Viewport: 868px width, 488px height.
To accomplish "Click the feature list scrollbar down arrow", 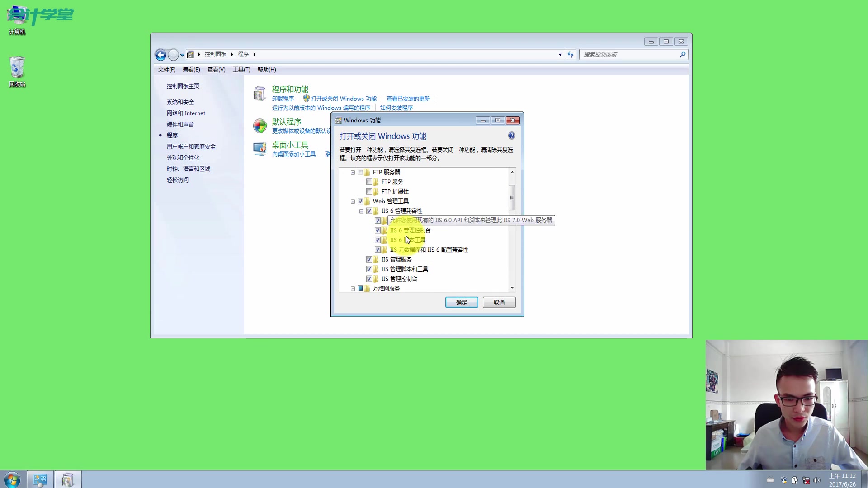I will (x=512, y=288).
